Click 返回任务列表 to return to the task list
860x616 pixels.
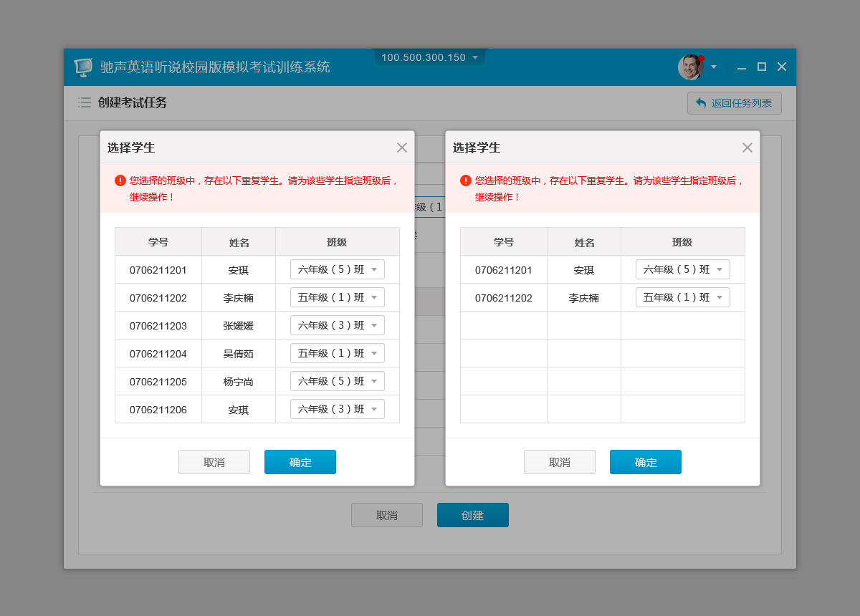734,103
